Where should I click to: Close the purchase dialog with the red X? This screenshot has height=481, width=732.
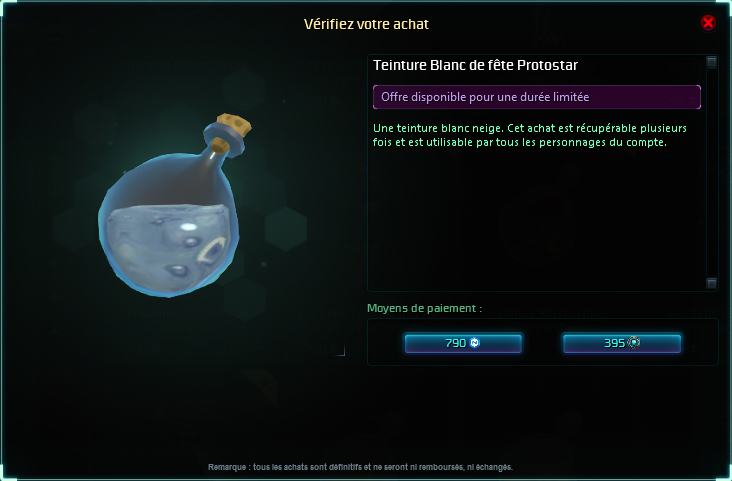point(708,22)
